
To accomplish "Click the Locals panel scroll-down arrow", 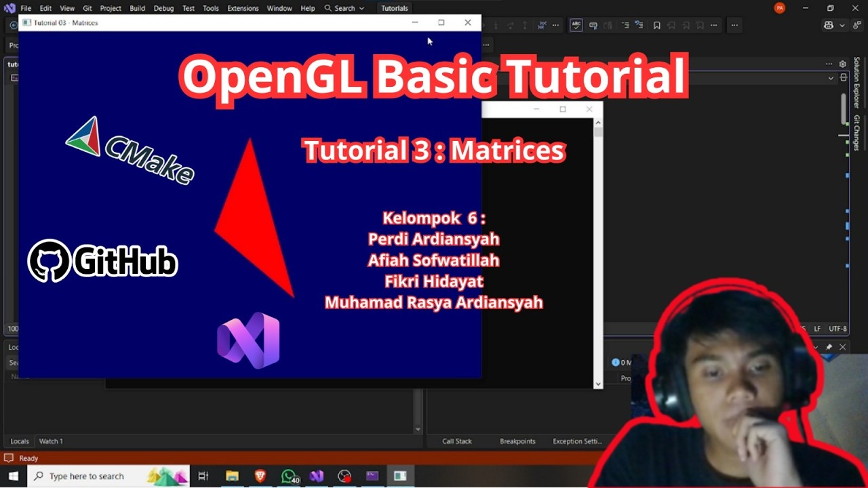I will pos(418,430).
